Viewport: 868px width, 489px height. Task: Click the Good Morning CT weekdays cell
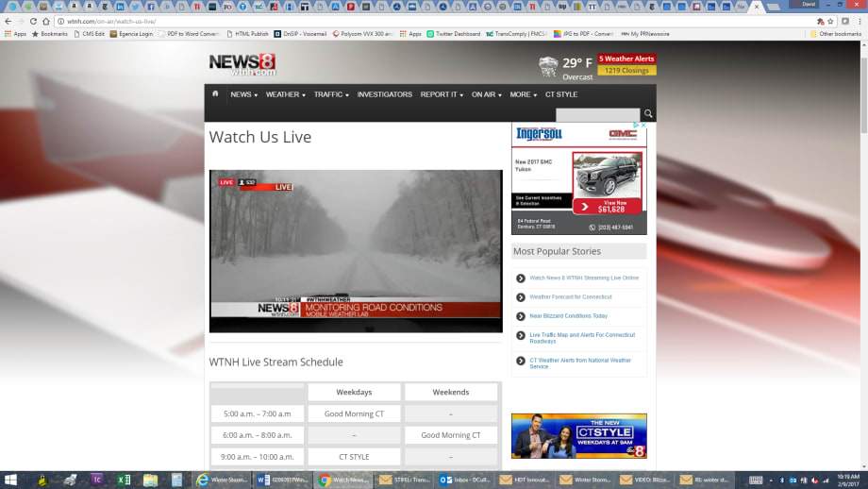coord(354,413)
